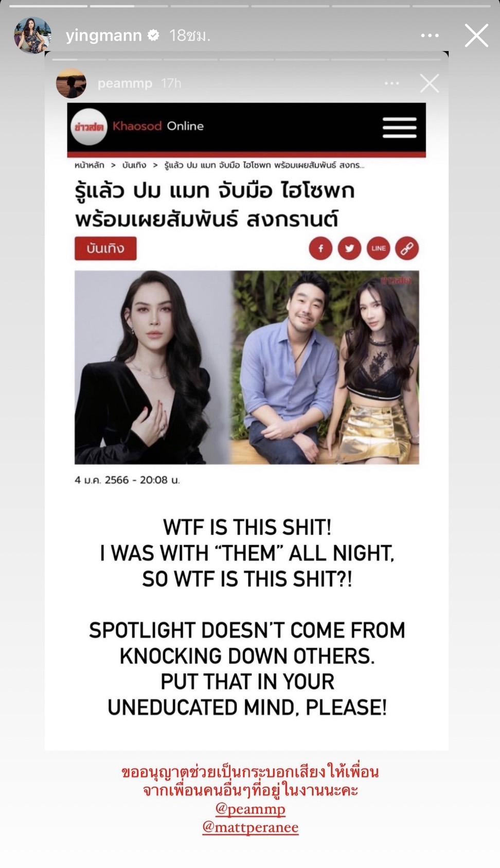The height and width of the screenshot is (868, 500).
Task: Open peammp avatar in reshared story
Action: pos(71,83)
